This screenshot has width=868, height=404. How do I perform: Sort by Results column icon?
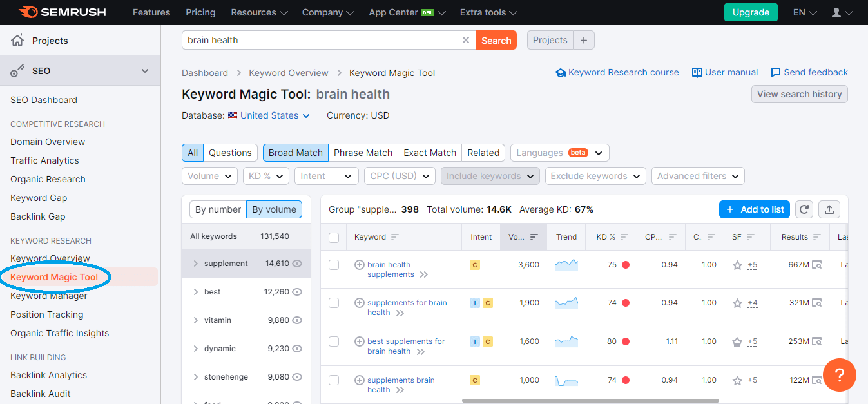817,237
